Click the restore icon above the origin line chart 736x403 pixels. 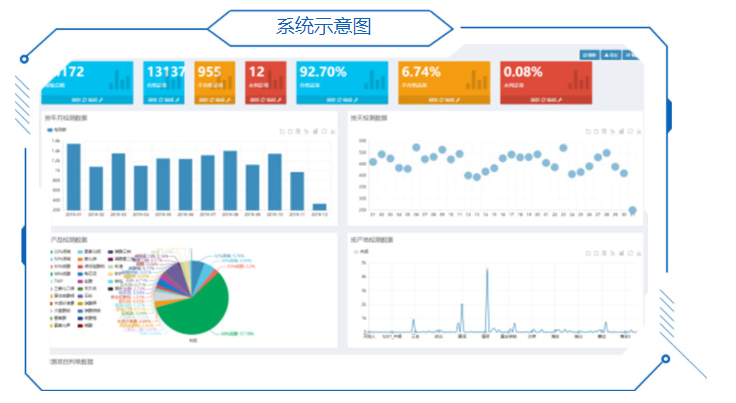click(630, 253)
